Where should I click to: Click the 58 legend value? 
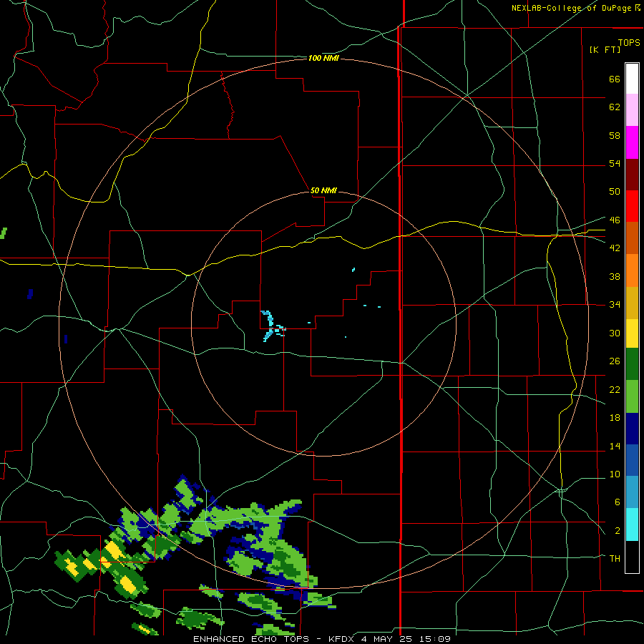[615, 135]
